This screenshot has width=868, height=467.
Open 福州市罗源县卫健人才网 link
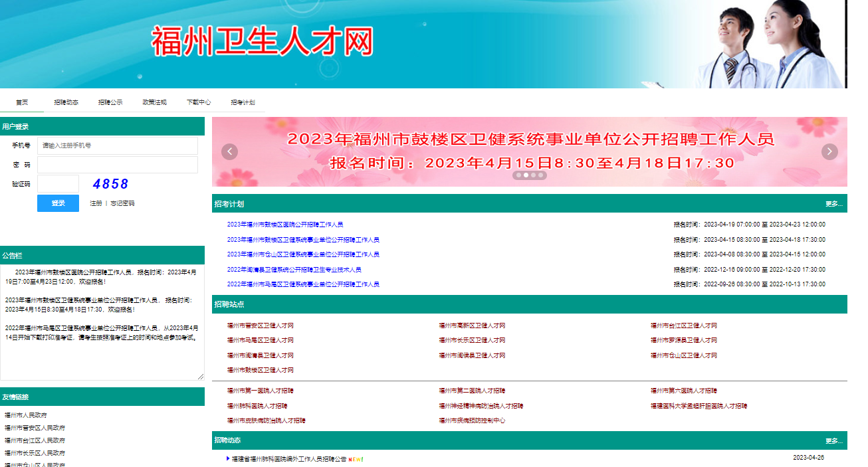(x=684, y=340)
